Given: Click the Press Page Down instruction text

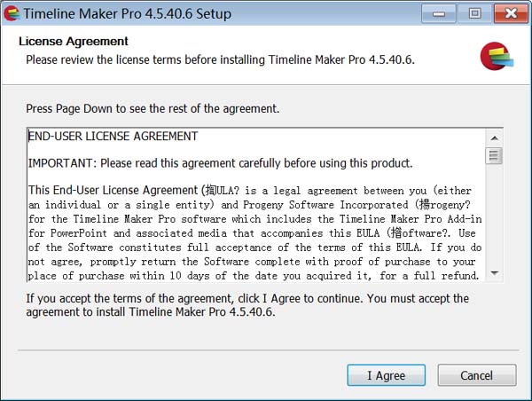Looking at the screenshot, I should click(153, 108).
